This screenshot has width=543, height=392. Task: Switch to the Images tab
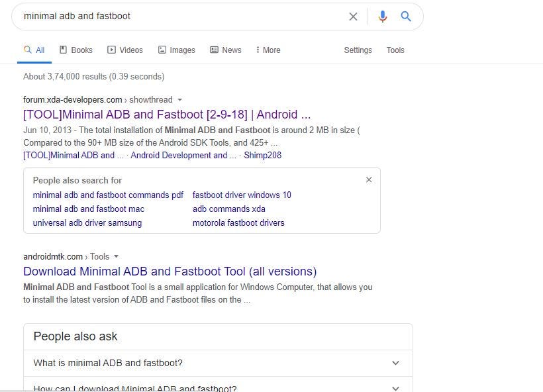point(177,50)
